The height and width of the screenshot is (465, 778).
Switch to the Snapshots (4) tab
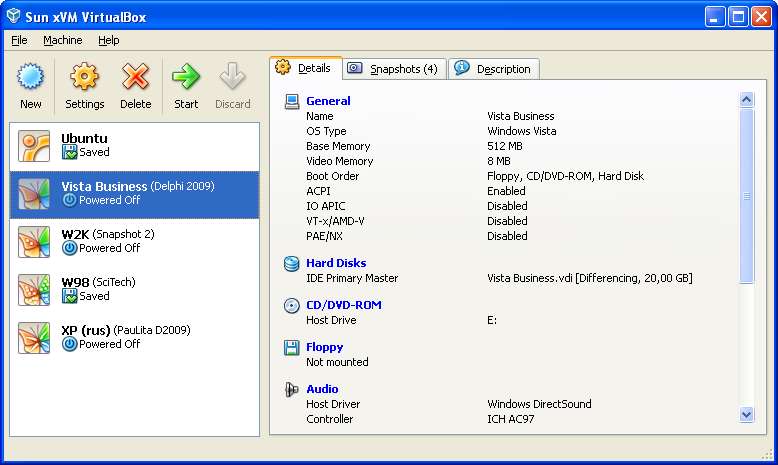(394, 69)
